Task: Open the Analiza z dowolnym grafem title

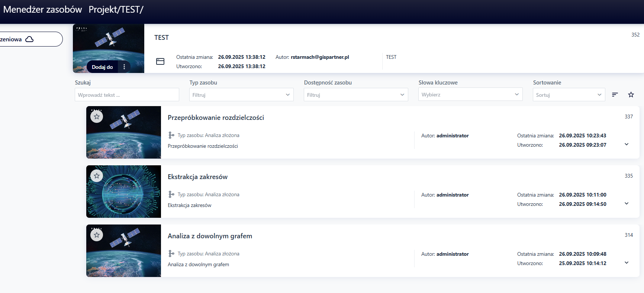Action: [210, 236]
